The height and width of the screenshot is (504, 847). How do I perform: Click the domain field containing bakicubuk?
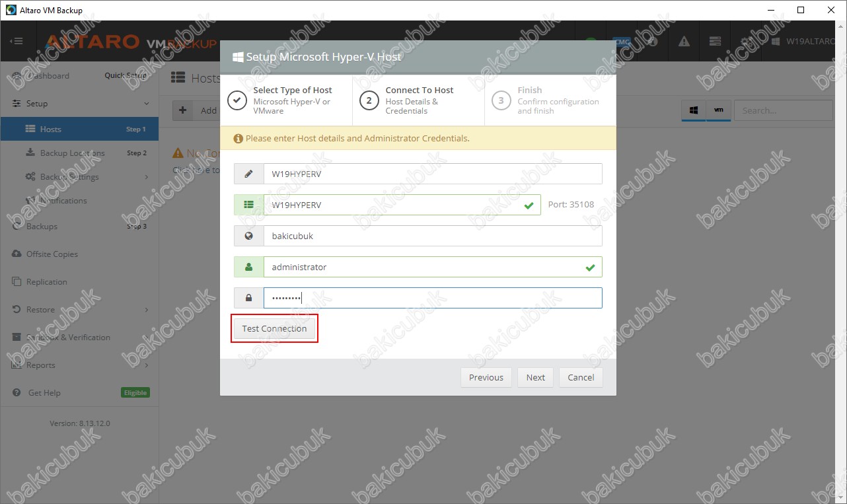coord(433,236)
